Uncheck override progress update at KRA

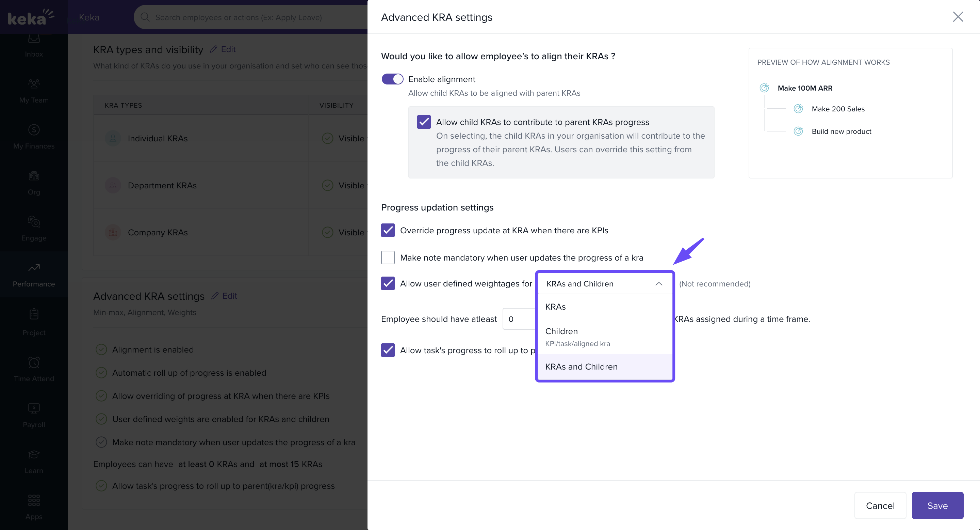(x=388, y=230)
